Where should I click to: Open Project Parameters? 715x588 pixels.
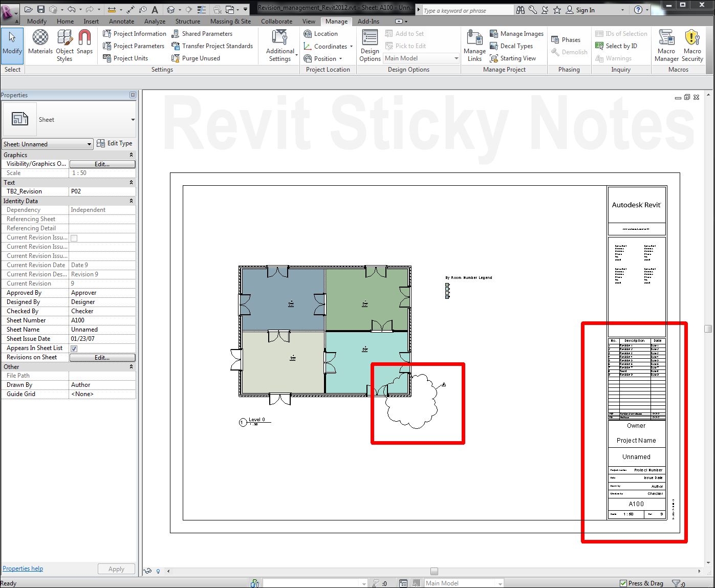point(134,46)
